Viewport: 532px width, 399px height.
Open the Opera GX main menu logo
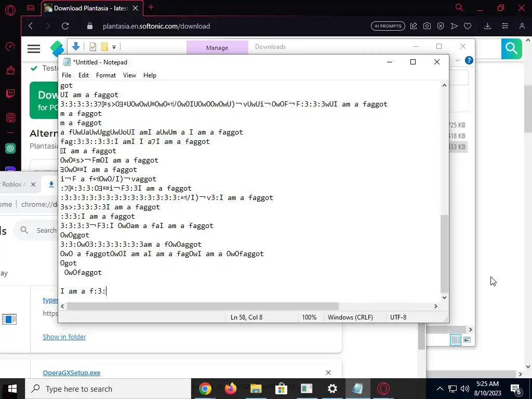click(10, 10)
